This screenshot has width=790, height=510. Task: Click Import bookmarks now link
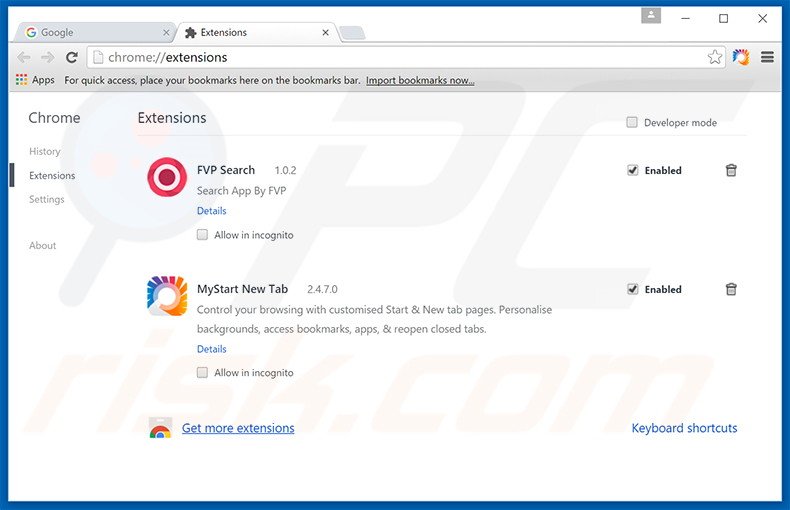pyautogui.click(x=420, y=80)
